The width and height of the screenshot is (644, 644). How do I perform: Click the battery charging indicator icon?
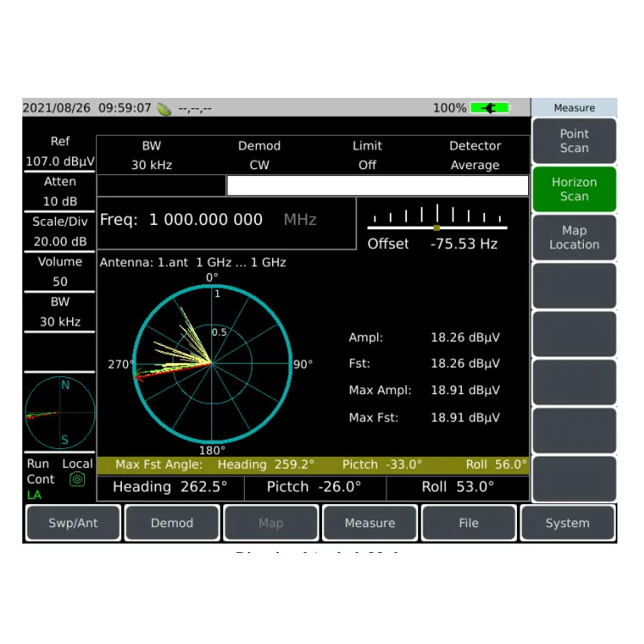tap(490, 108)
